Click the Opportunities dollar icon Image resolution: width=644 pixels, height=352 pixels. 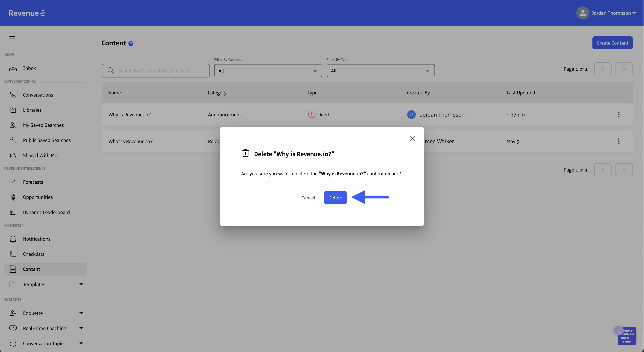pos(13,197)
